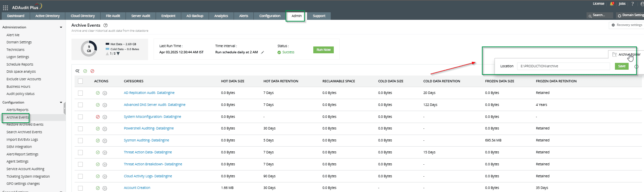Open settings gear for Powershell Auditing row
The width and height of the screenshot is (644, 192).
(105, 129)
